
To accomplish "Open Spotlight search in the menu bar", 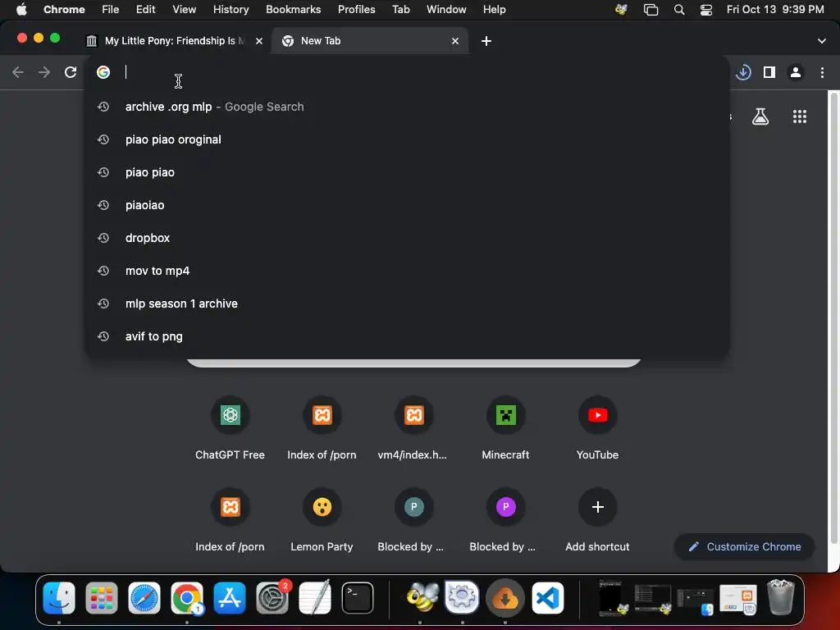I will click(678, 10).
